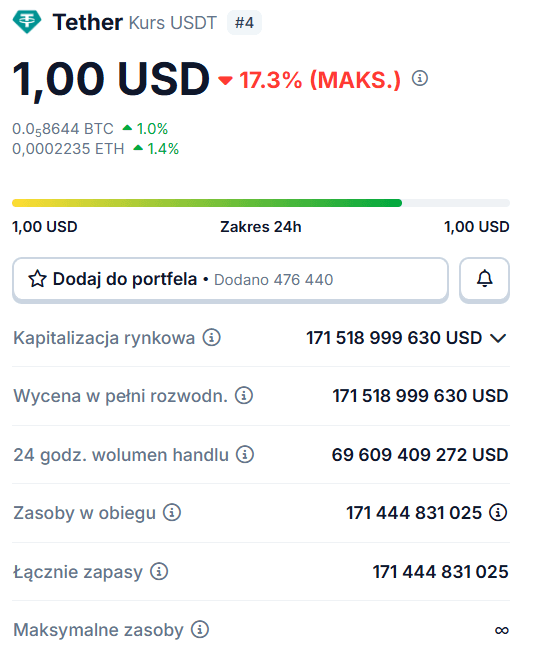535x658 pixels.
Task: Click the 24h range progress bar
Action: [261, 203]
